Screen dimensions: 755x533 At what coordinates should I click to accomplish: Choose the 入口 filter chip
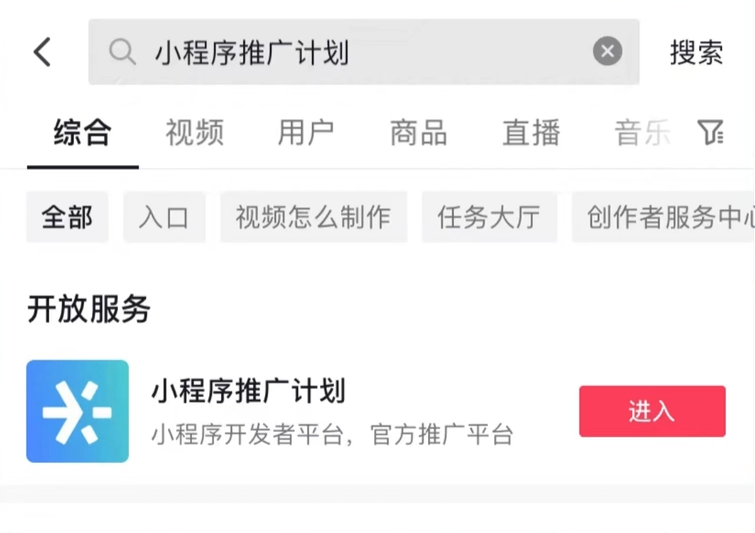click(164, 217)
